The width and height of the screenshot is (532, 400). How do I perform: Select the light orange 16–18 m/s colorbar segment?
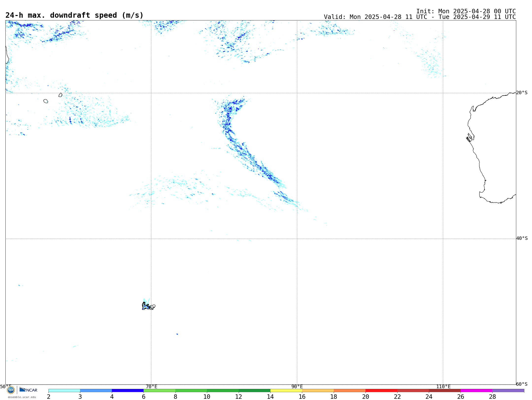tap(318, 390)
